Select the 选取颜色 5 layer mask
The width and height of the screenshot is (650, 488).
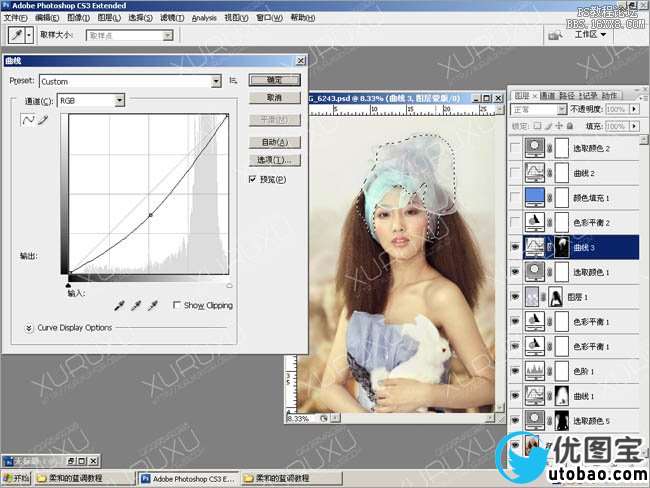562,420
